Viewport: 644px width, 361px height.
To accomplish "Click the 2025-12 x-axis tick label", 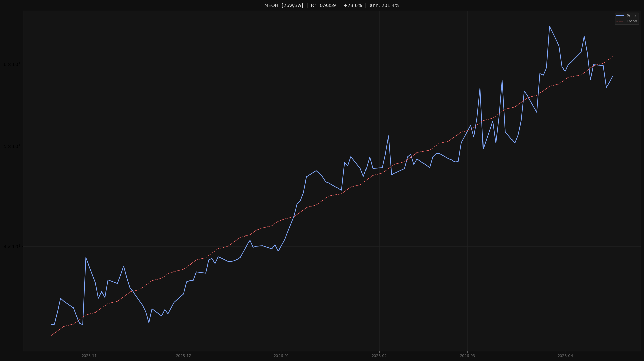I will pyautogui.click(x=183, y=356).
